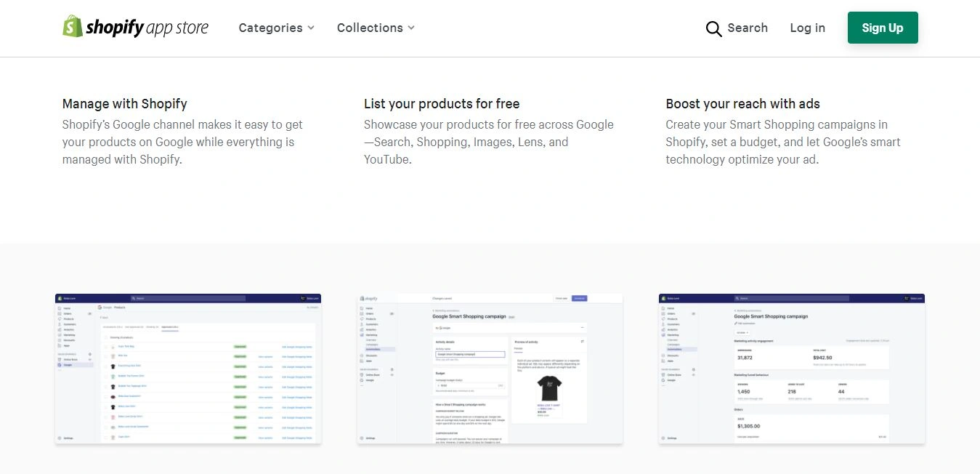Expand the Categories dropdown menu

[x=276, y=28]
